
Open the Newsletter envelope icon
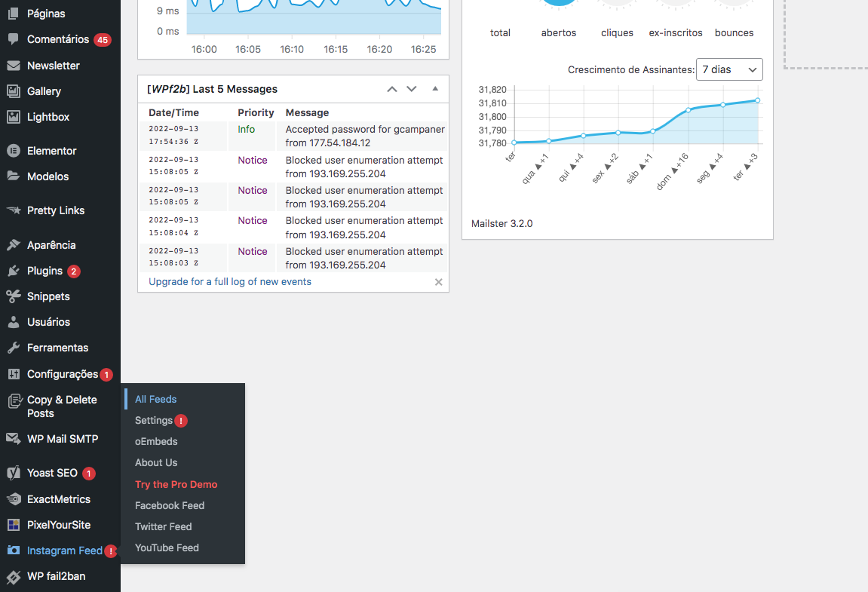[x=14, y=66]
